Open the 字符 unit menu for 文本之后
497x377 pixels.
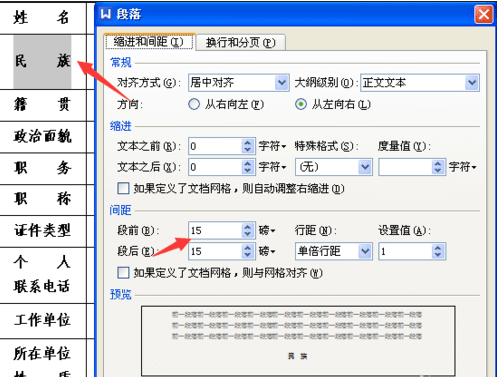pyautogui.click(x=272, y=167)
